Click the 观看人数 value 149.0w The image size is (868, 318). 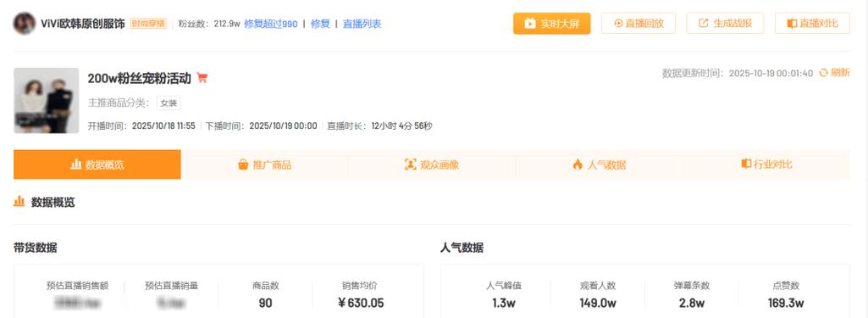pos(598,303)
